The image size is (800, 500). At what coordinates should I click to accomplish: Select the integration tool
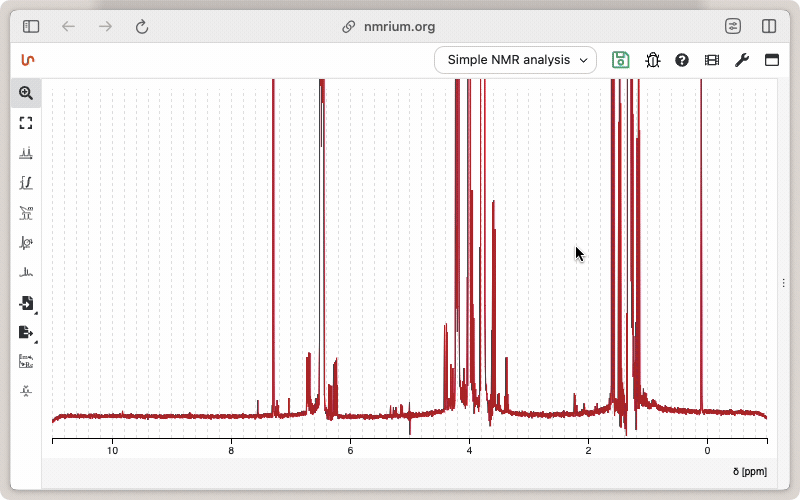point(26,183)
